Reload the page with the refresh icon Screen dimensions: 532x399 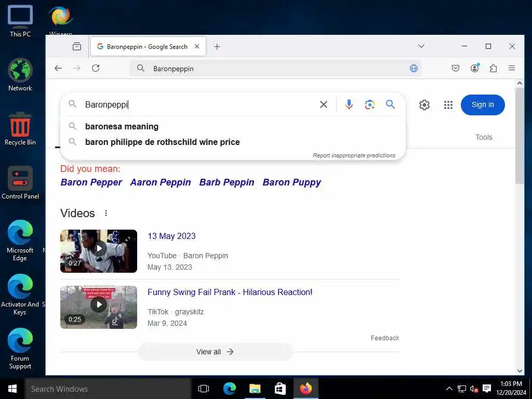point(96,69)
